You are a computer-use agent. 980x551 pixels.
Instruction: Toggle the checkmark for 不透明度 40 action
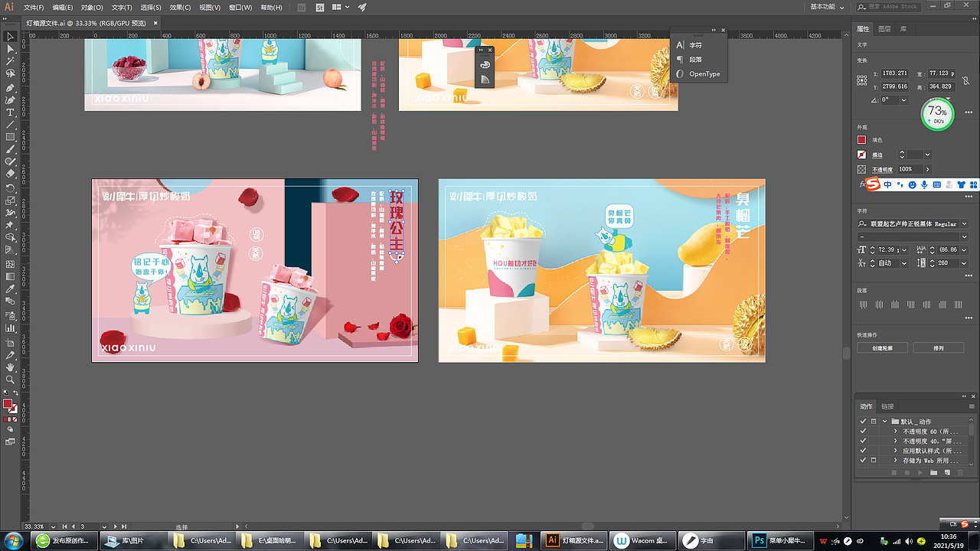864,442
